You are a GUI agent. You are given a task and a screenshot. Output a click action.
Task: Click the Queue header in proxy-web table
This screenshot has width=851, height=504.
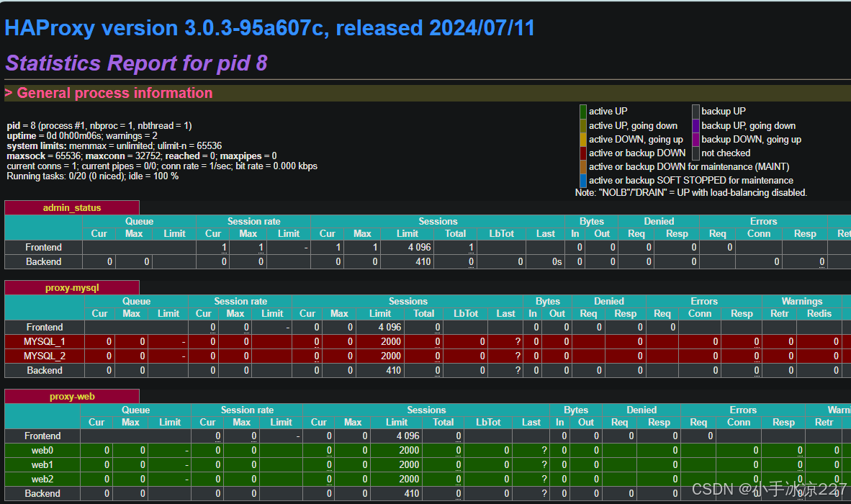point(135,410)
